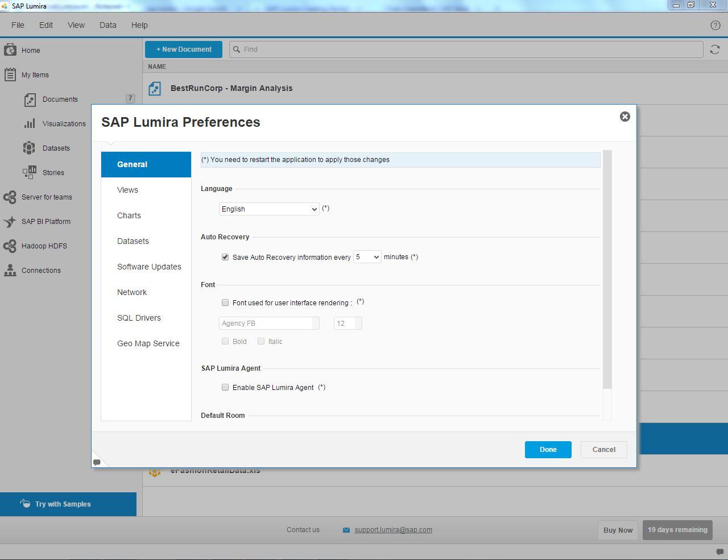Screen dimensions: 728x560
Task: Open the View menu
Action: [76, 25]
